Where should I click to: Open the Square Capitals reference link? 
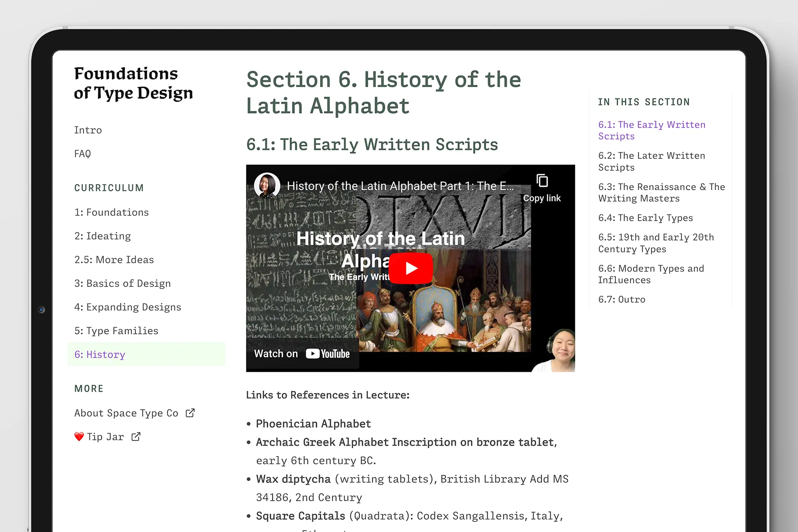300,516
